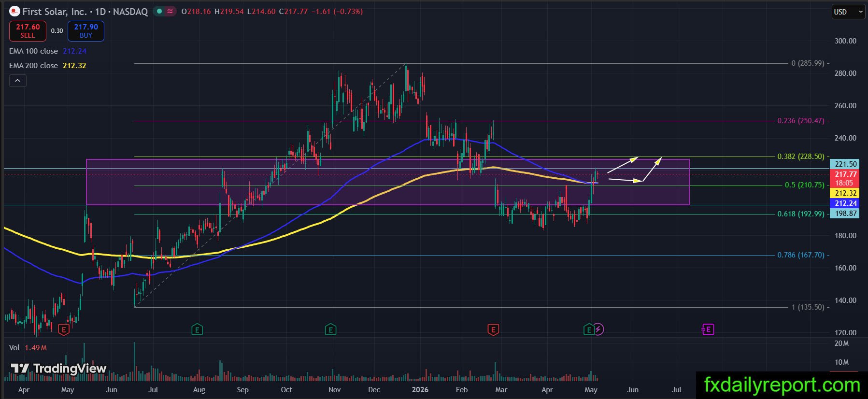Select the Fibonacci 0 (285.99) level label
The width and height of the screenshot is (868, 399).
coord(808,63)
